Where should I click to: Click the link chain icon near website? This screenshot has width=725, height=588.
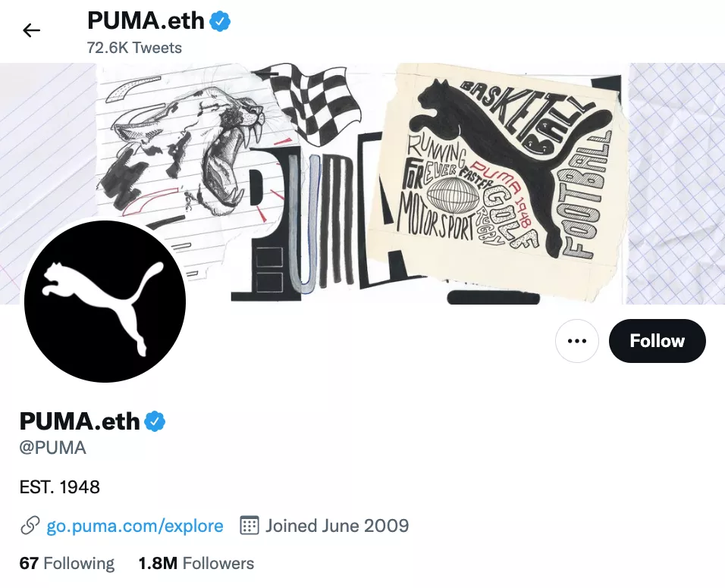pyautogui.click(x=30, y=526)
